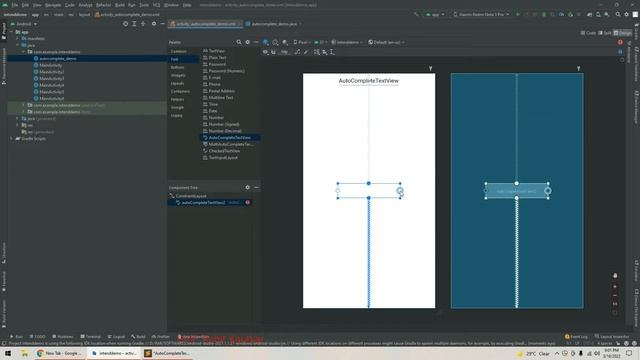This screenshot has height=360, width=640.
Task: Open Palette settings gear icon
Action: click(x=247, y=42)
